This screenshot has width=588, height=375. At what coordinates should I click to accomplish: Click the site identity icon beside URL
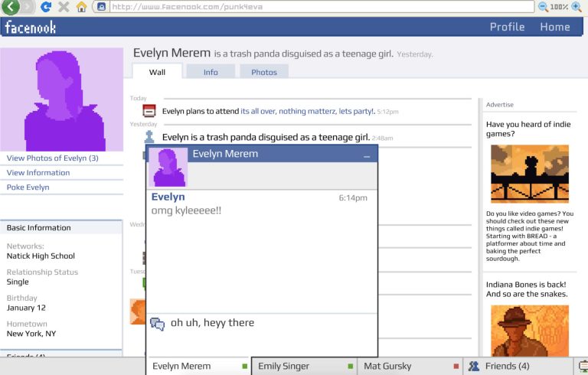101,7
